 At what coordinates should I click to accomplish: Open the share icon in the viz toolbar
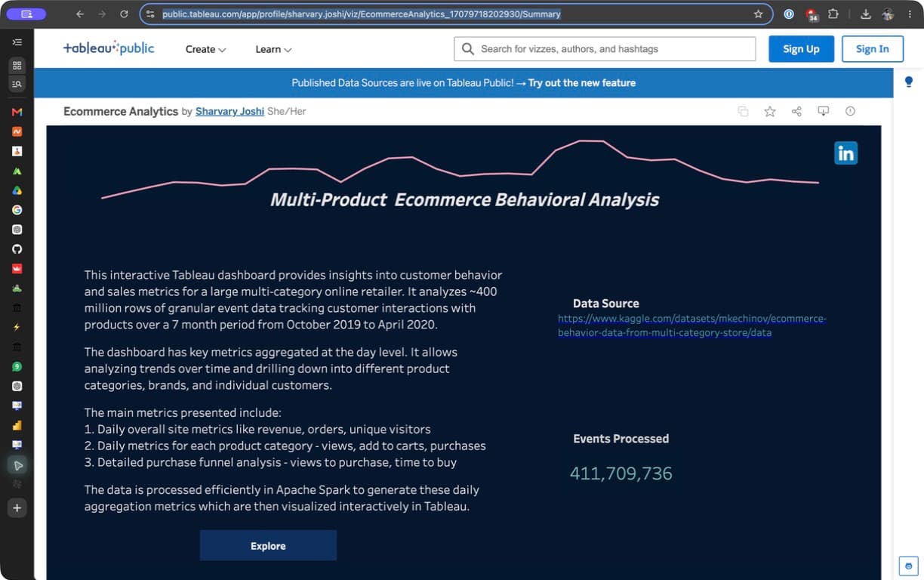tap(796, 112)
